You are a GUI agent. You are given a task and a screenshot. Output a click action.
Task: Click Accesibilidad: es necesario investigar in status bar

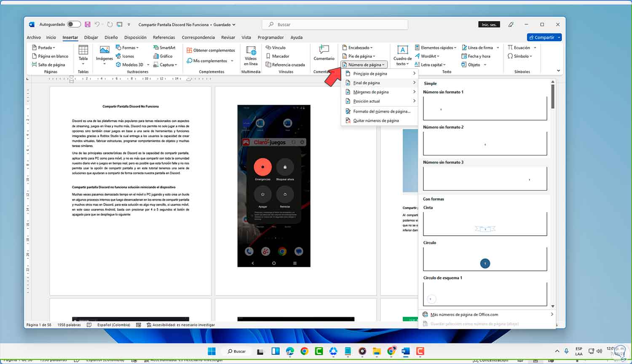181,325
